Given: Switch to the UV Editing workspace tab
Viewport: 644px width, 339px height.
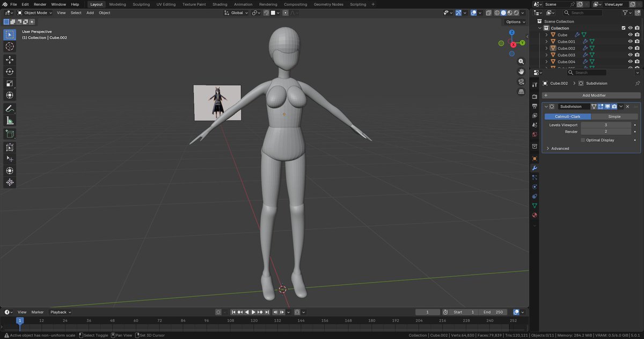Looking at the screenshot, I should pyautogui.click(x=166, y=4).
